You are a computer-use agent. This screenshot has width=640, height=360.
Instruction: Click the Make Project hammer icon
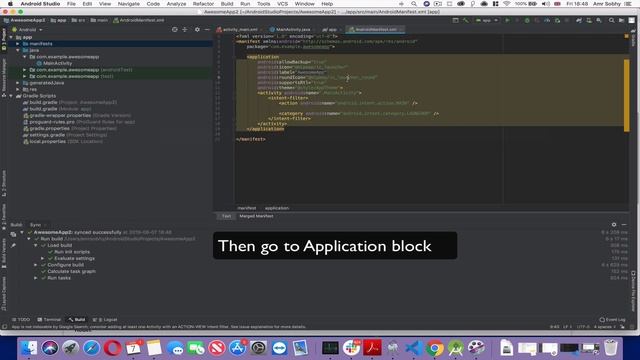tap(466, 20)
